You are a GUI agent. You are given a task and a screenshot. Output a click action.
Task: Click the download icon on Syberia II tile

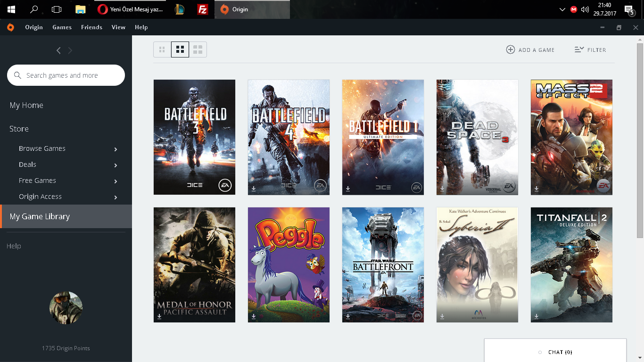pyautogui.click(x=442, y=316)
